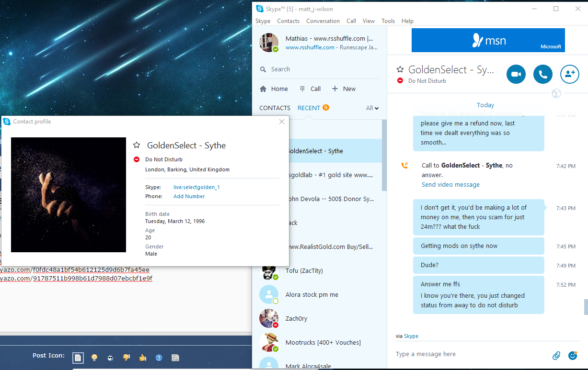Open the Alora stock pm me conversation
588x370 pixels.
[x=317, y=294]
